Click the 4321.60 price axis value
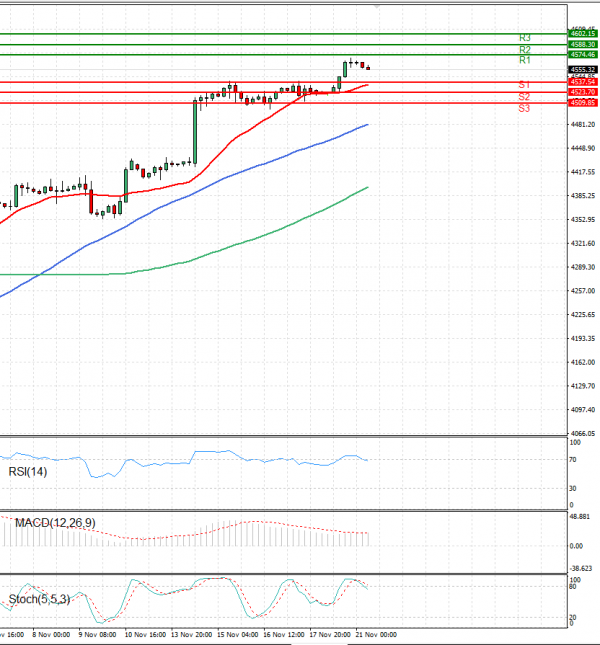The width and height of the screenshot is (600, 645). (x=583, y=244)
